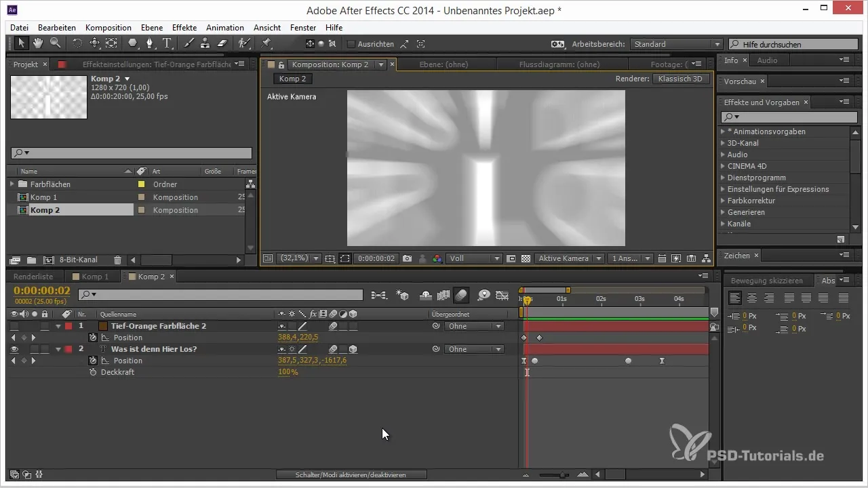
Task: Show the Tief-Orange Farbfläche 2 layer
Action: click(x=15, y=326)
